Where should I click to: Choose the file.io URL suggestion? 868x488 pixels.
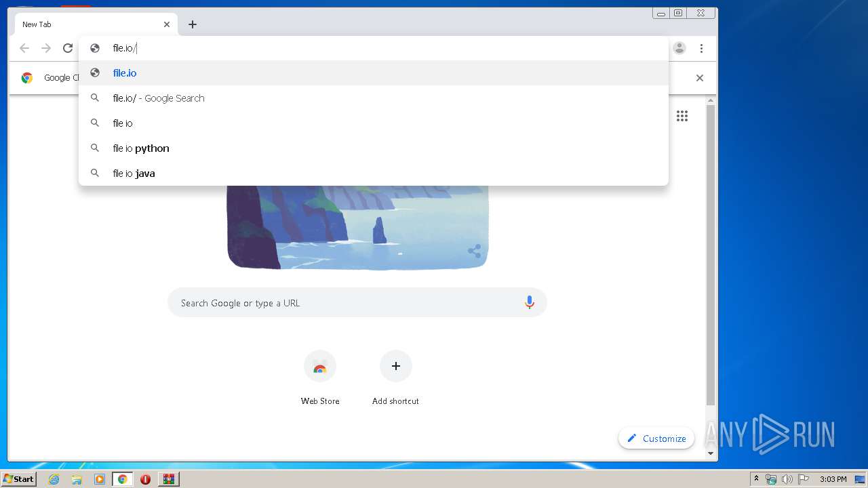click(x=374, y=73)
